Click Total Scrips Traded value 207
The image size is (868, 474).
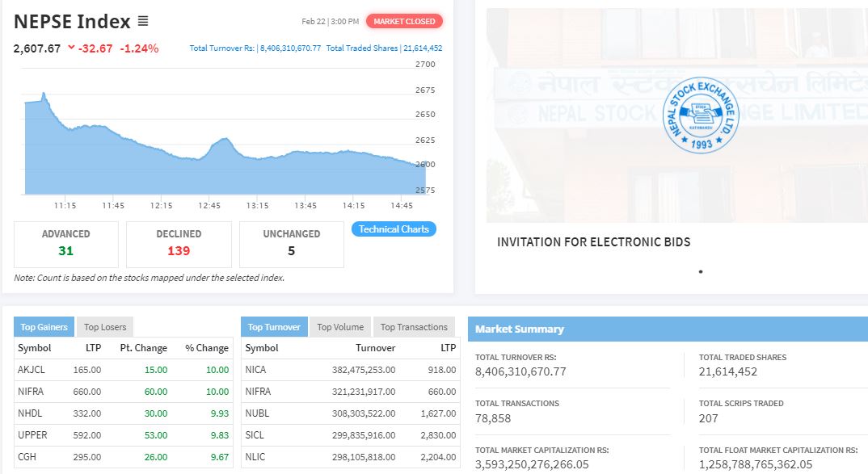[x=708, y=418]
